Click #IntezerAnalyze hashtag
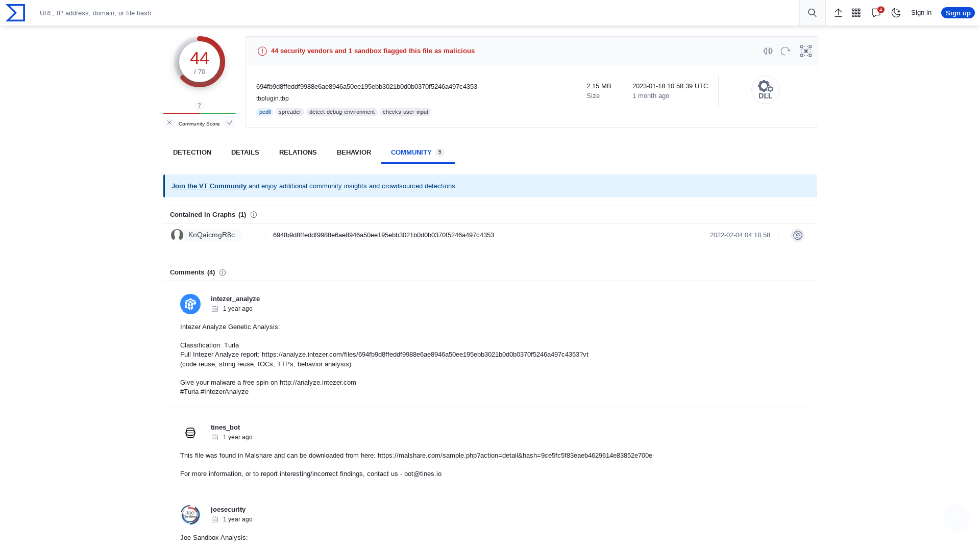The width and height of the screenshot is (980, 551). tap(225, 392)
